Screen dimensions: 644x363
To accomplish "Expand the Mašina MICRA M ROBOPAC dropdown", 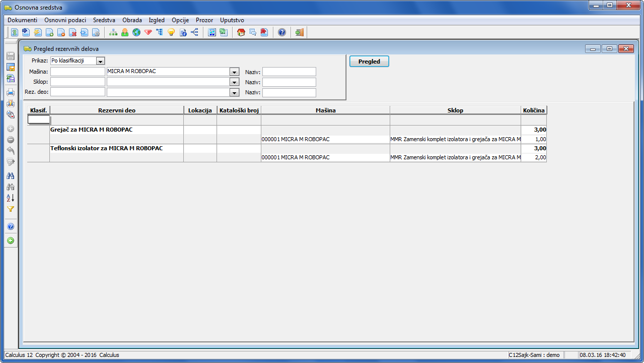I will point(234,72).
